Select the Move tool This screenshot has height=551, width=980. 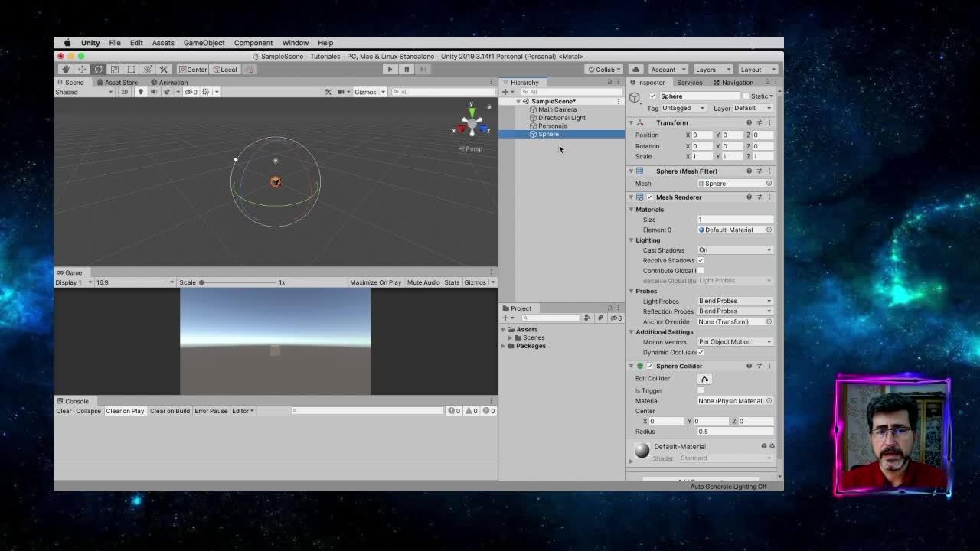coord(82,70)
